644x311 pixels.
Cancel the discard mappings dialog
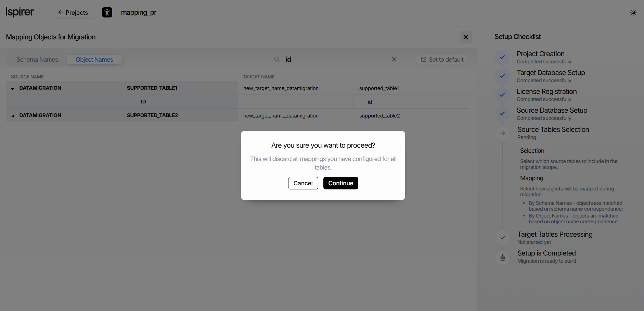[x=303, y=183]
